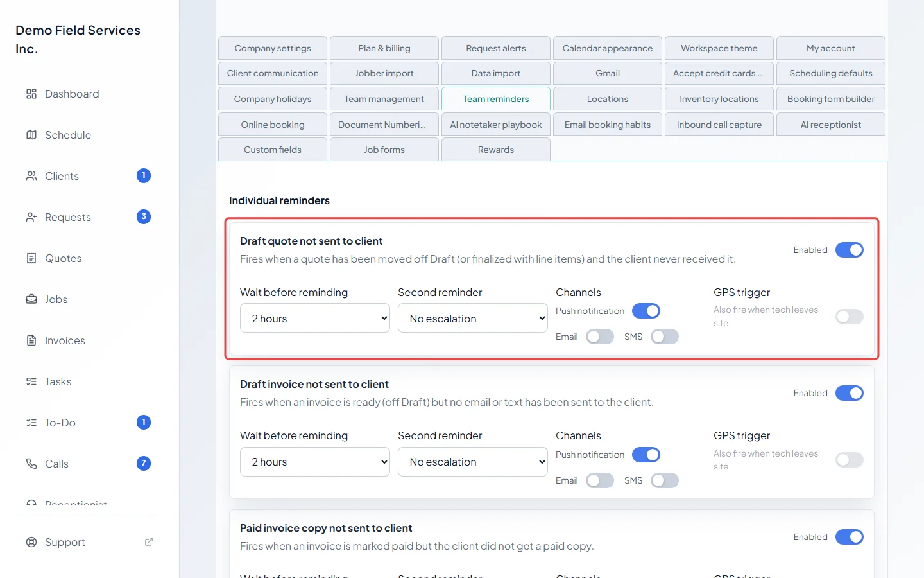The image size is (924, 578).
Task: Enable Email channel for draft quote reminder
Action: pos(600,337)
